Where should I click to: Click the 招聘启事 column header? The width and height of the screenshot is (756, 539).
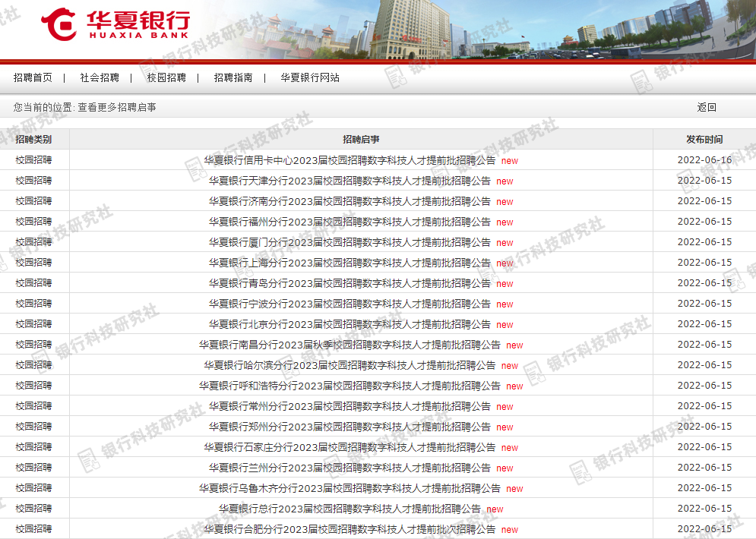pyautogui.click(x=361, y=139)
